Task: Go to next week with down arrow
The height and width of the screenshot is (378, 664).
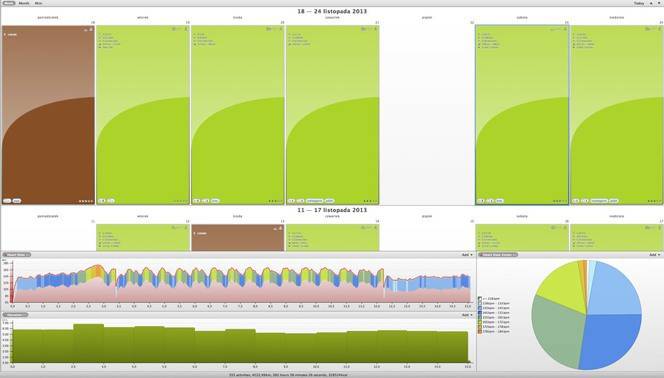Action: 658,3
